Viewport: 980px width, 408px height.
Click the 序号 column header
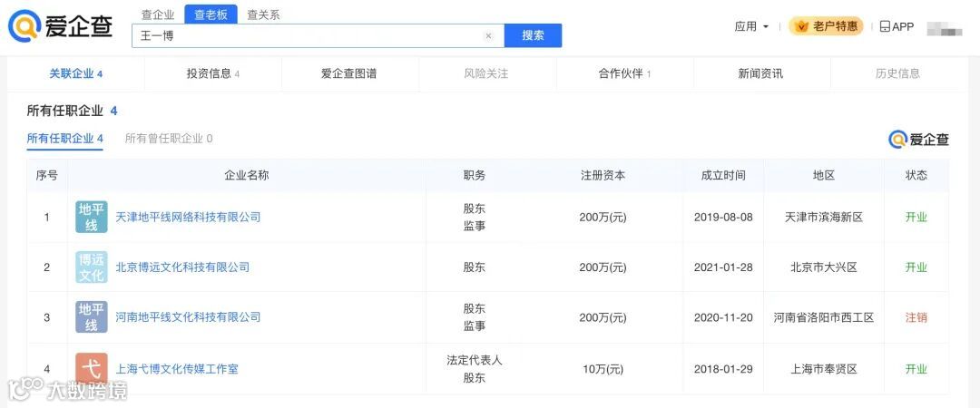coord(47,176)
